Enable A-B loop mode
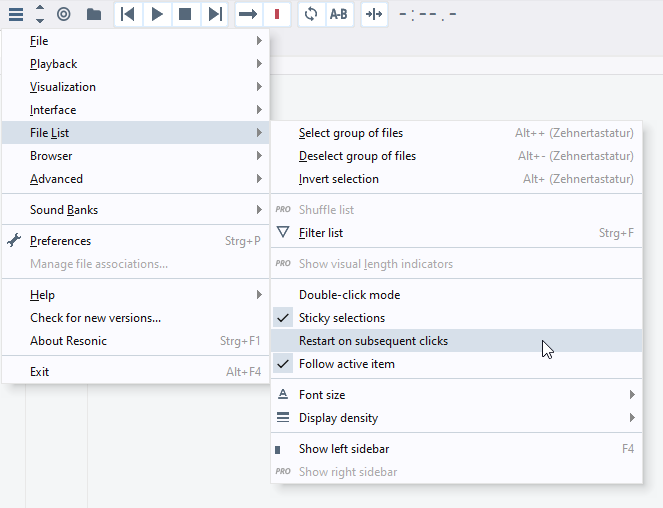Screen dimensions: 663x508 [x=339, y=14]
